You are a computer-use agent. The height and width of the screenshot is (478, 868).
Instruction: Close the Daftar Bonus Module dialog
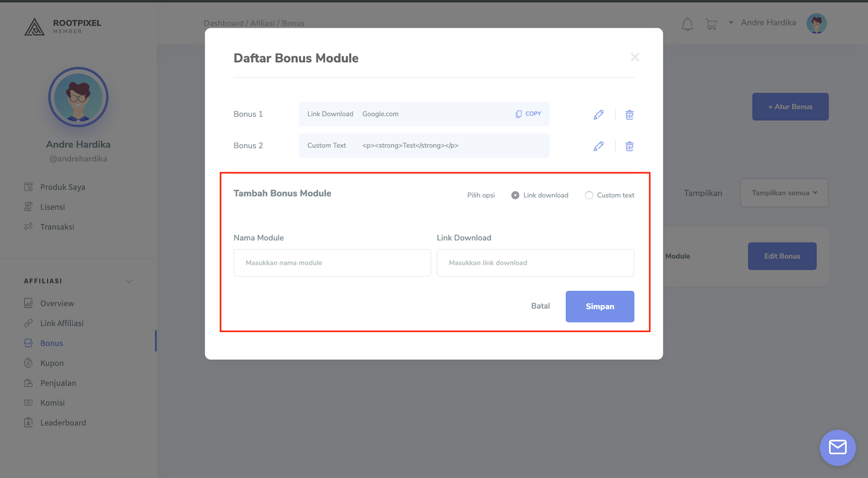click(635, 57)
